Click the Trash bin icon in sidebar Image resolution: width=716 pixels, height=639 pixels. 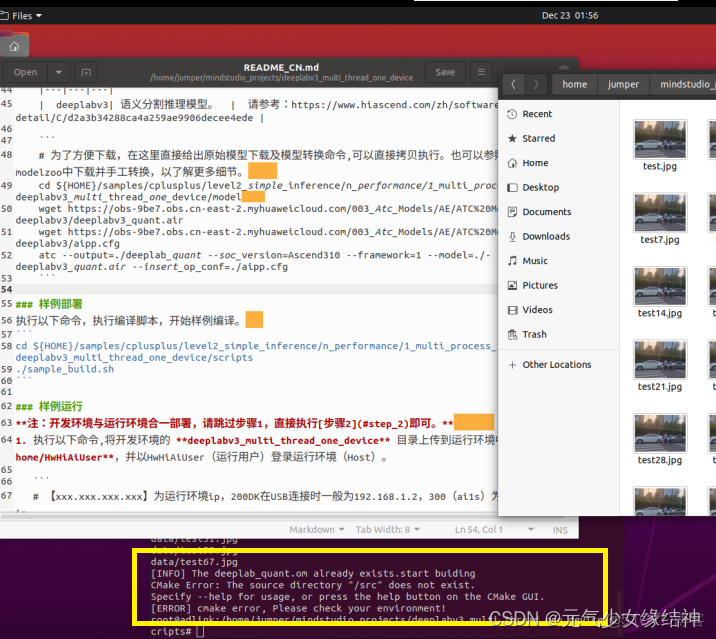coord(512,334)
